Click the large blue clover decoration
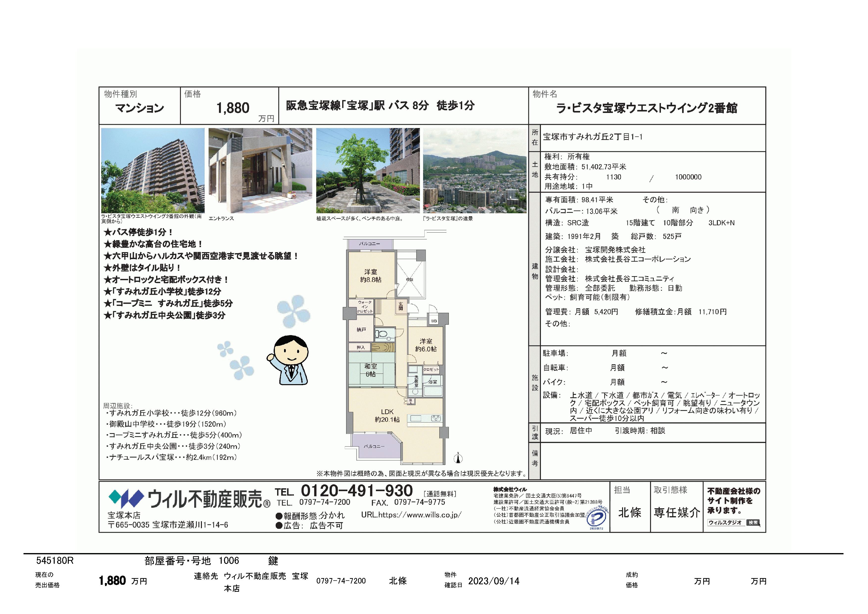Image resolution: width=868 pixels, height=614 pixels. tap(293, 311)
